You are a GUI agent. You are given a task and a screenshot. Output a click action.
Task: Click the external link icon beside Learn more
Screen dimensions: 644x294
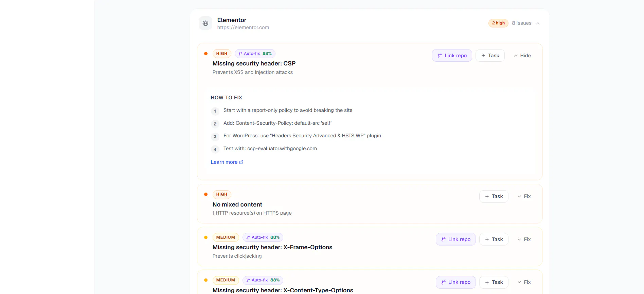[241, 162]
